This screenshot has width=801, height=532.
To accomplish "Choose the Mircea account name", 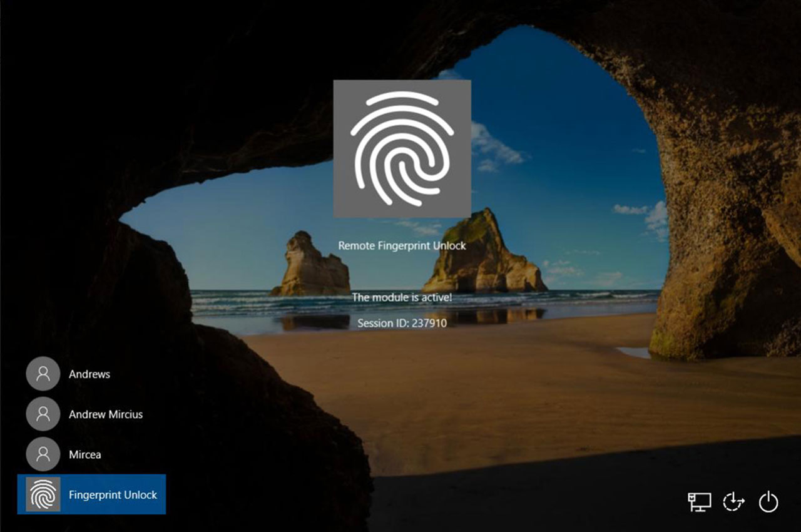I will coord(84,454).
